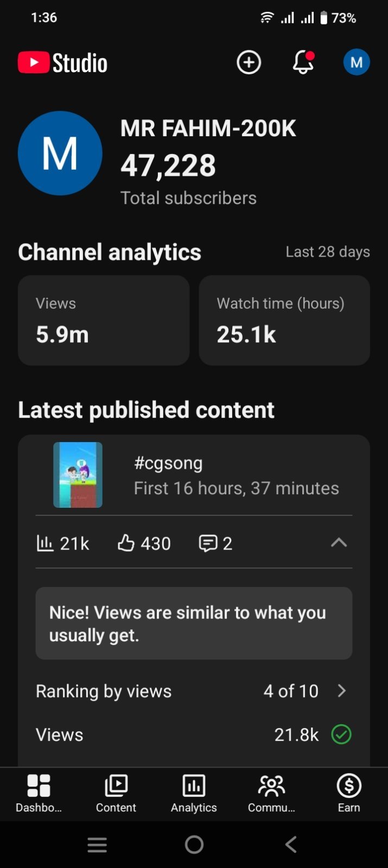Open the Watch time hours card
Screen dimensions: 388x868
click(284, 320)
